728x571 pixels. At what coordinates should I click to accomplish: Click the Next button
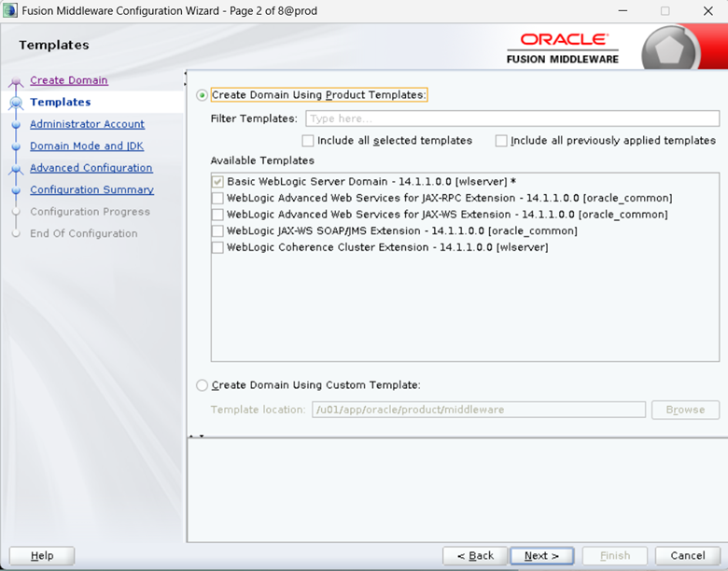542,556
